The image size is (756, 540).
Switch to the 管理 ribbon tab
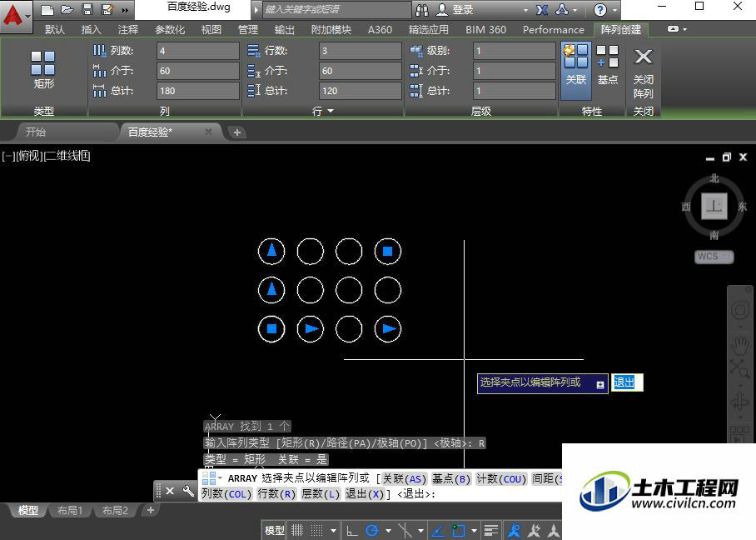pos(248,29)
